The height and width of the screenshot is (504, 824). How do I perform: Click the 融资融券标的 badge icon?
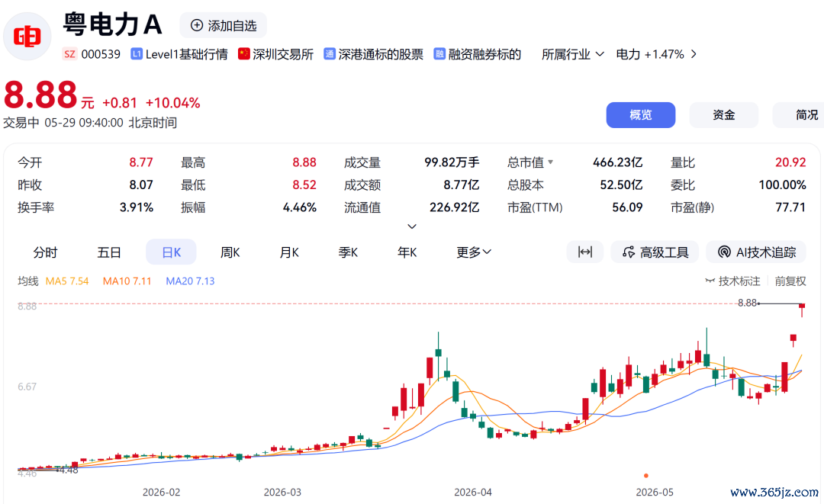(439, 54)
